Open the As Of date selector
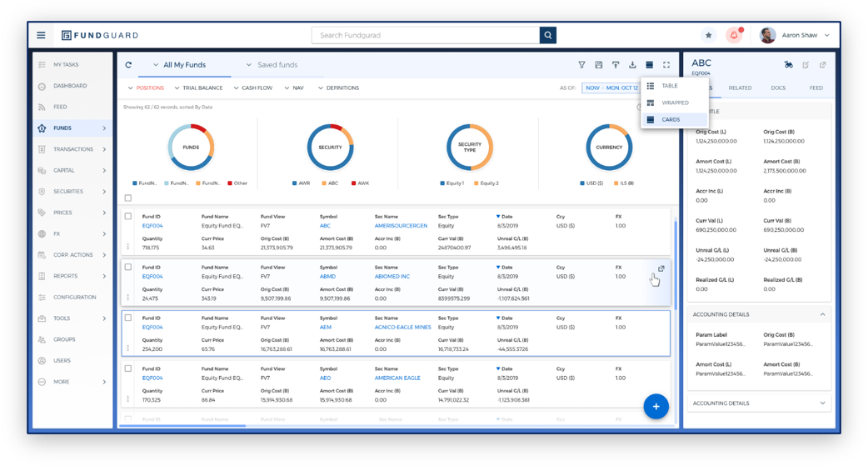 pos(611,88)
